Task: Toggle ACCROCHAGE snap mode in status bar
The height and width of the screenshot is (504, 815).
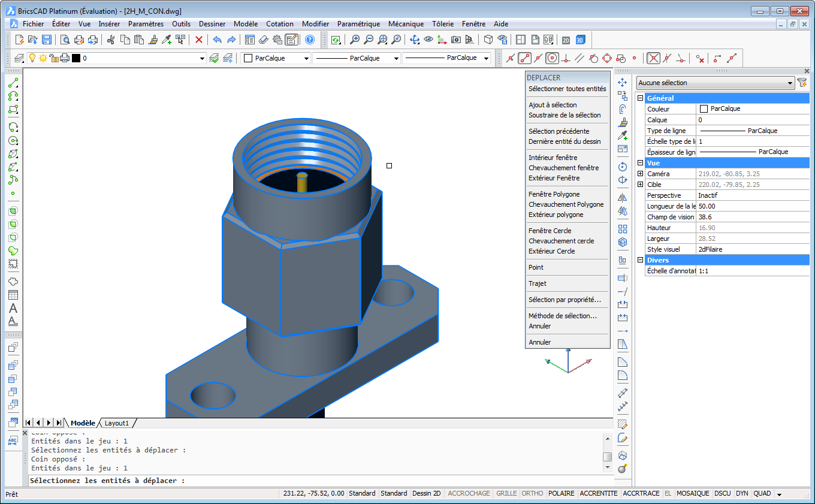Action: click(x=469, y=493)
